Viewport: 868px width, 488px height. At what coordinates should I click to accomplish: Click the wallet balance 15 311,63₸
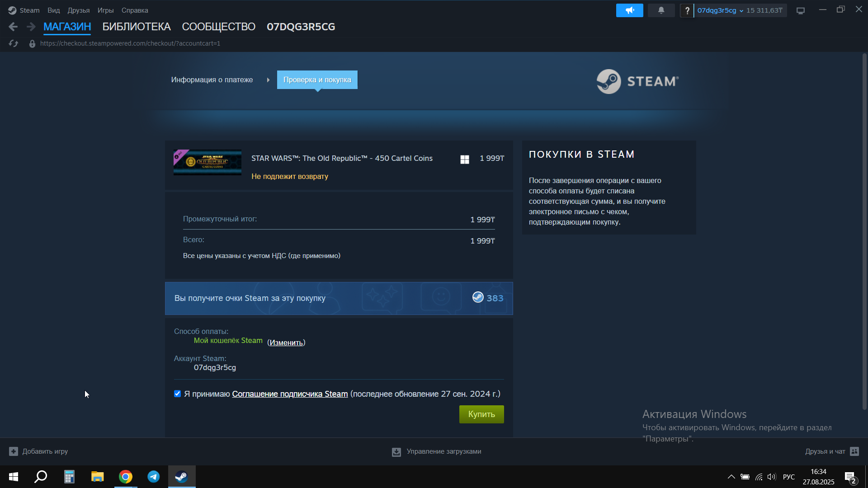pyautogui.click(x=764, y=10)
